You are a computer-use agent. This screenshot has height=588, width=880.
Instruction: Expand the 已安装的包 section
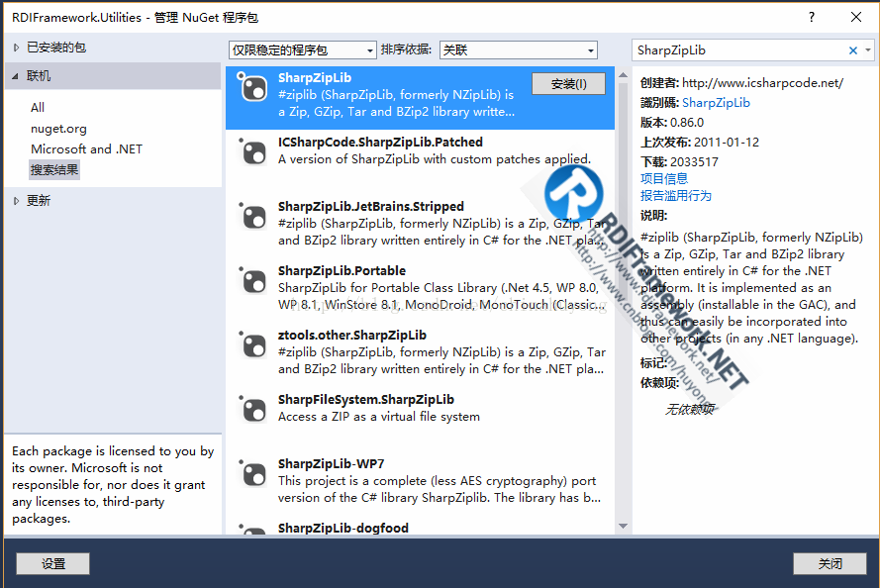click(16, 48)
